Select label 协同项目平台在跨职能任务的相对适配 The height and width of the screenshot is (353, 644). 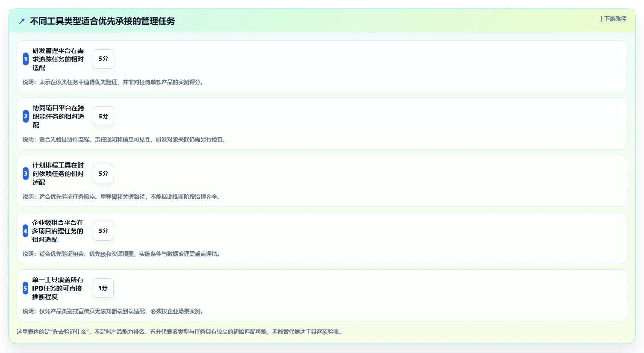[x=59, y=116]
